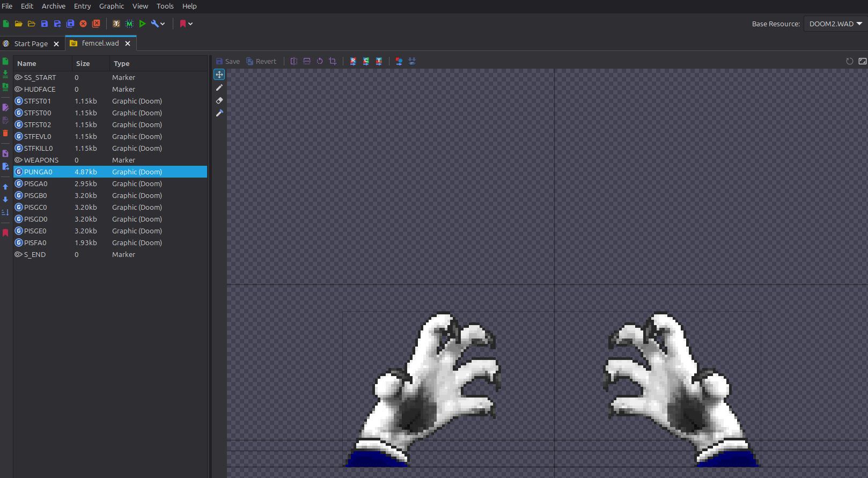This screenshot has width=868, height=478.
Task: Click the import files icon in left sidebar
Action: (x=5, y=74)
